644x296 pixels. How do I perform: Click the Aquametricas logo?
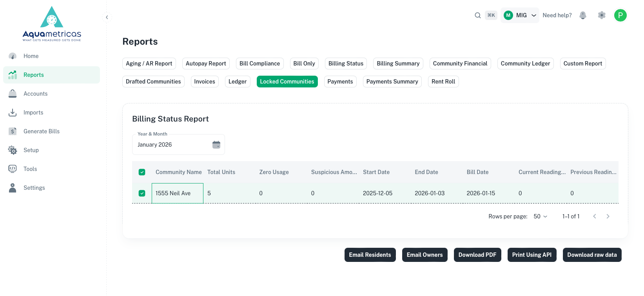(52, 24)
